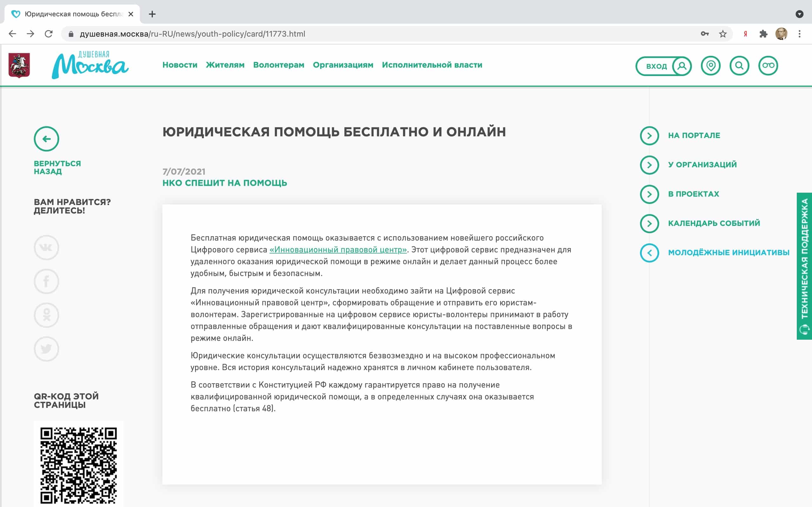The width and height of the screenshot is (812, 507).
Task: Click the green back arrow icon
Action: click(x=46, y=138)
